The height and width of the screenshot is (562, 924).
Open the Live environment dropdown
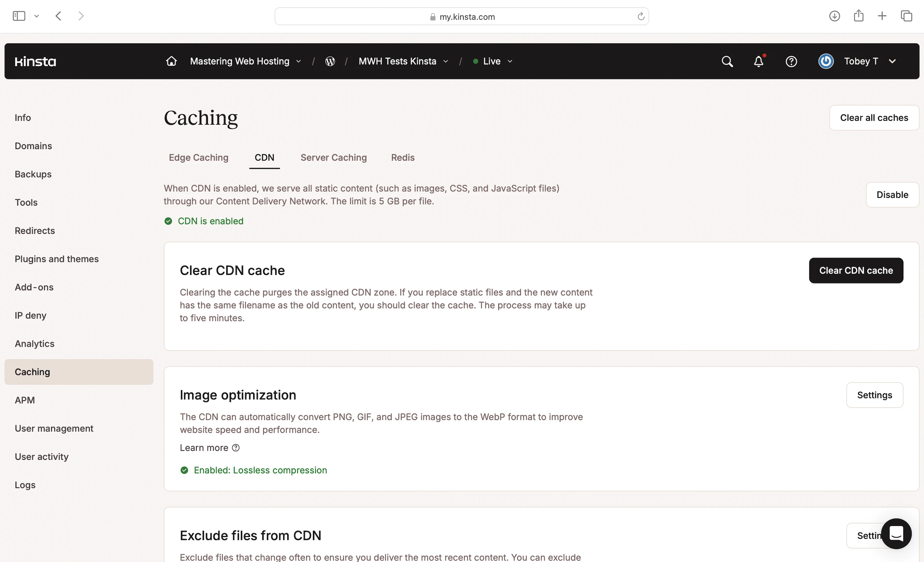492,61
